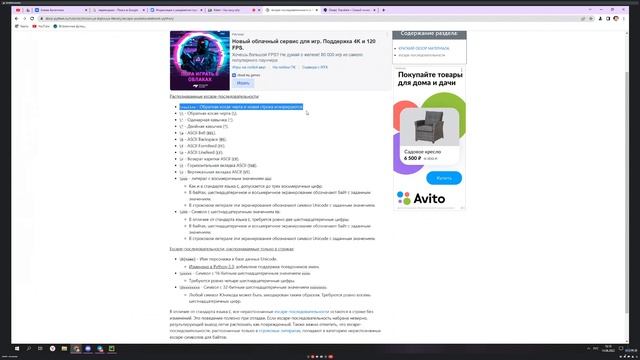The image size is (640, 360).
Task: Open the first link in the sidebar contents box
Action: click(x=423, y=48)
